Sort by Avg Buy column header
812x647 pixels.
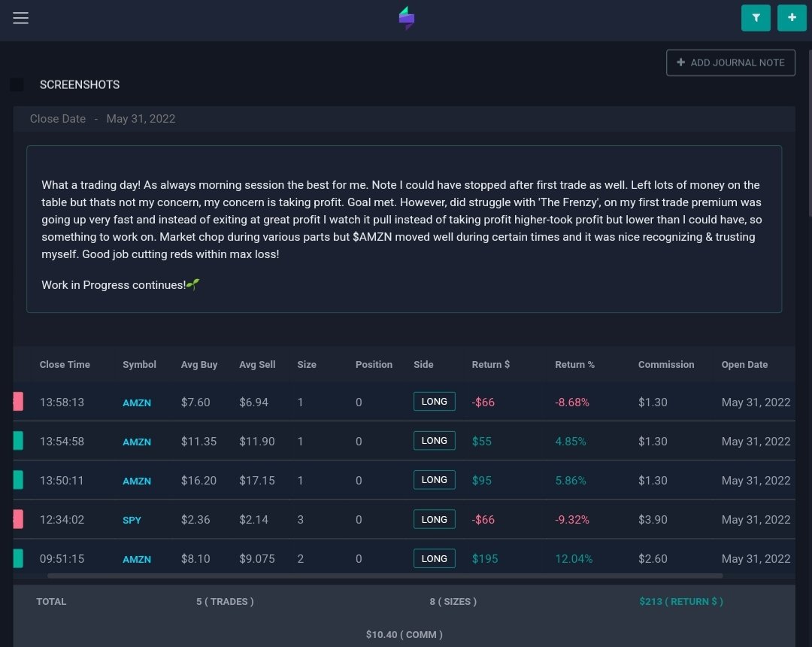pyautogui.click(x=198, y=365)
